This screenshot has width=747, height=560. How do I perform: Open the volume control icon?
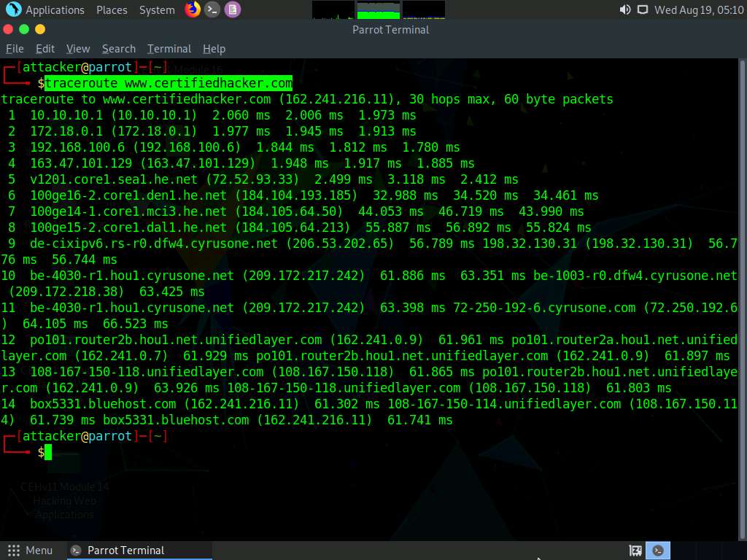(624, 9)
